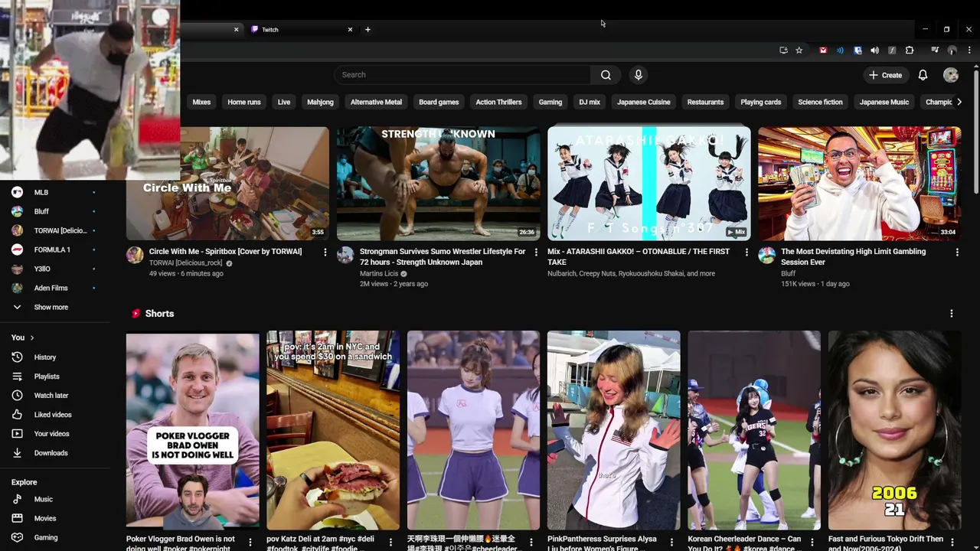Image resolution: width=980 pixels, height=551 pixels.
Task: Open the PinkPantheress Shorts thumbnail
Action: 614,430
